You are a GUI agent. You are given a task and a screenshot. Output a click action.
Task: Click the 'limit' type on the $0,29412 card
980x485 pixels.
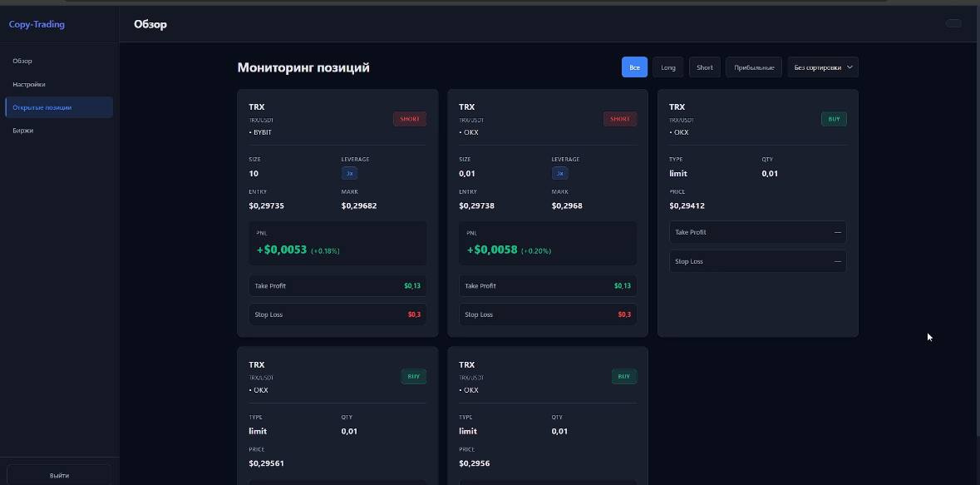point(677,173)
